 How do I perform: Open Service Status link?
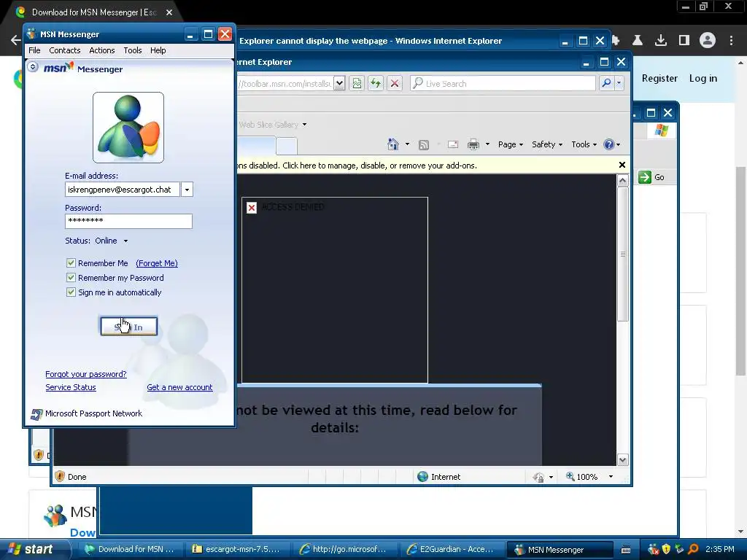[x=71, y=388]
